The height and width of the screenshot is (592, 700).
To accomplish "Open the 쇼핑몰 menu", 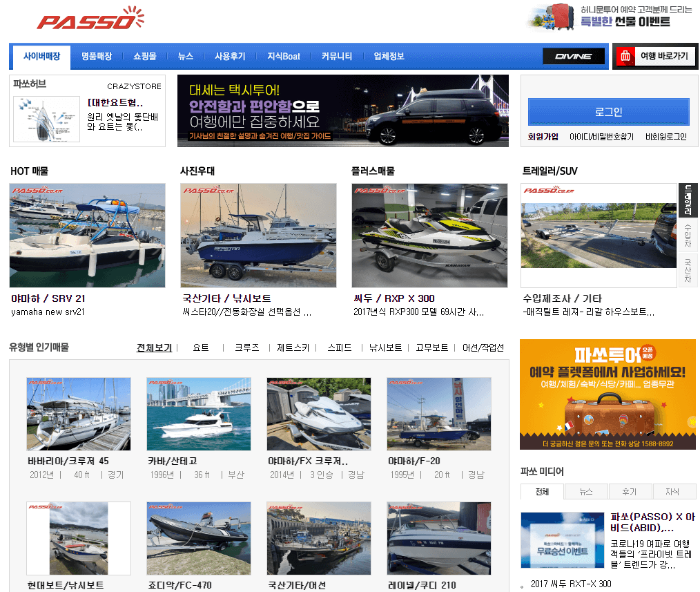I will (145, 56).
